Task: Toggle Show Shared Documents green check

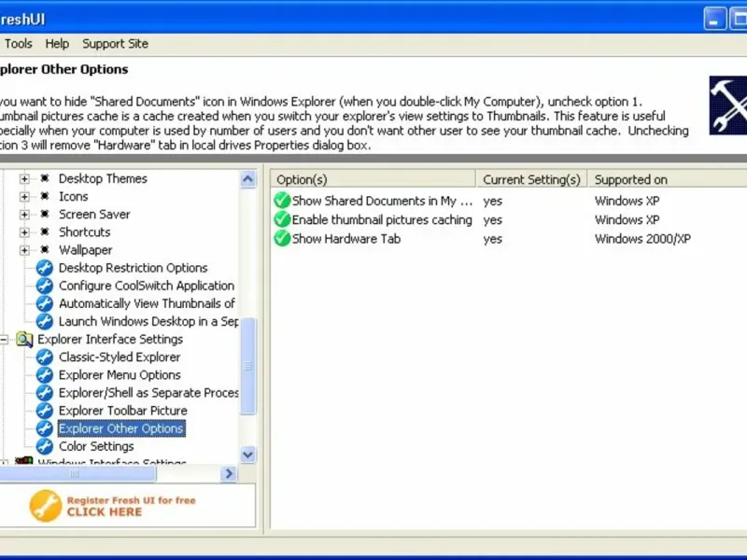Action: (x=282, y=201)
